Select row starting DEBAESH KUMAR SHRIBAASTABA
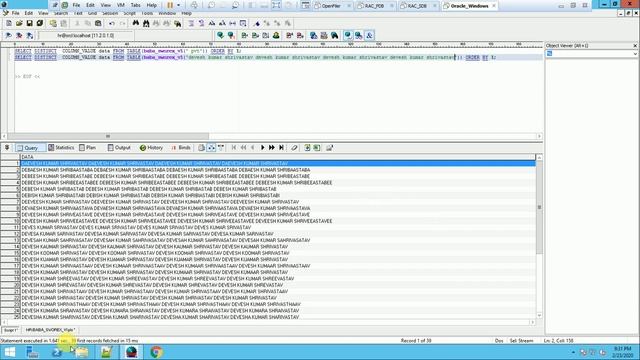The height and width of the screenshot is (360, 640). tap(278, 170)
